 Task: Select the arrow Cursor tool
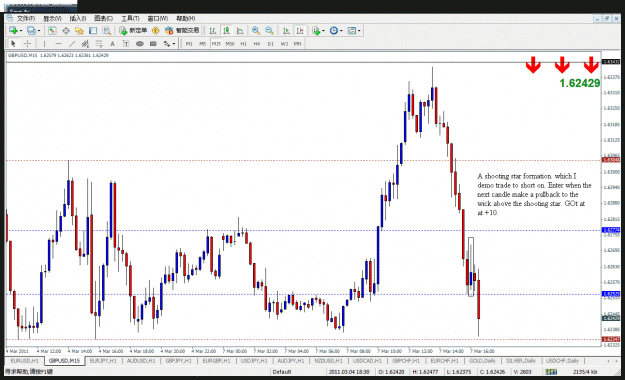click(x=13, y=43)
